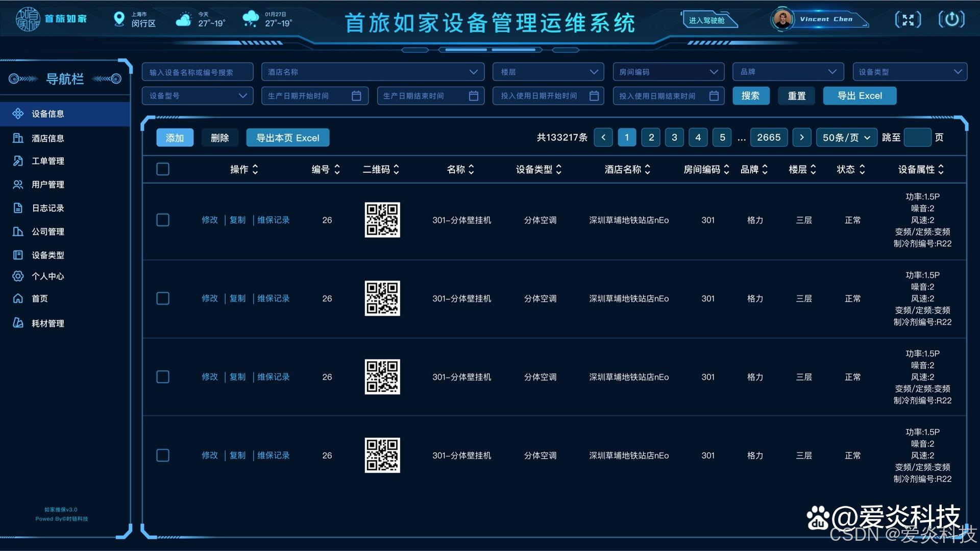
Task: Click the 跳至 page number field
Action: pos(917,137)
